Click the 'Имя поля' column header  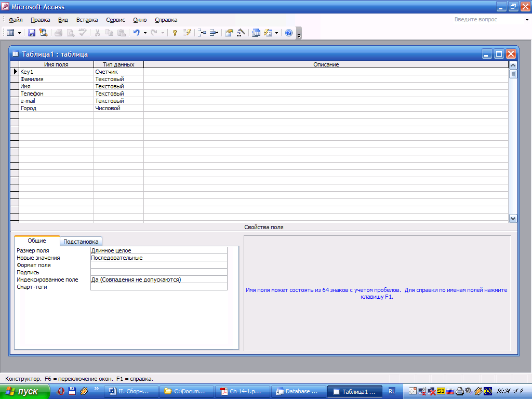click(x=56, y=64)
